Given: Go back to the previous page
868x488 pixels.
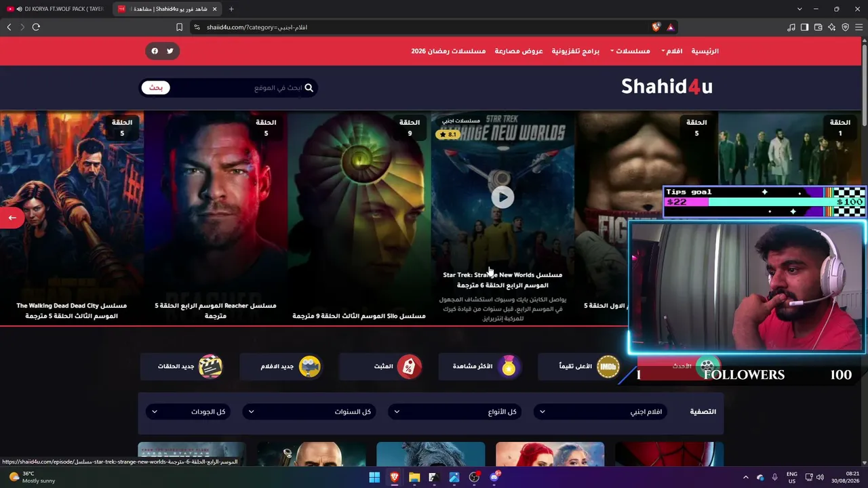Looking at the screenshot, I should pyautogui.click(x=9, y=27).
